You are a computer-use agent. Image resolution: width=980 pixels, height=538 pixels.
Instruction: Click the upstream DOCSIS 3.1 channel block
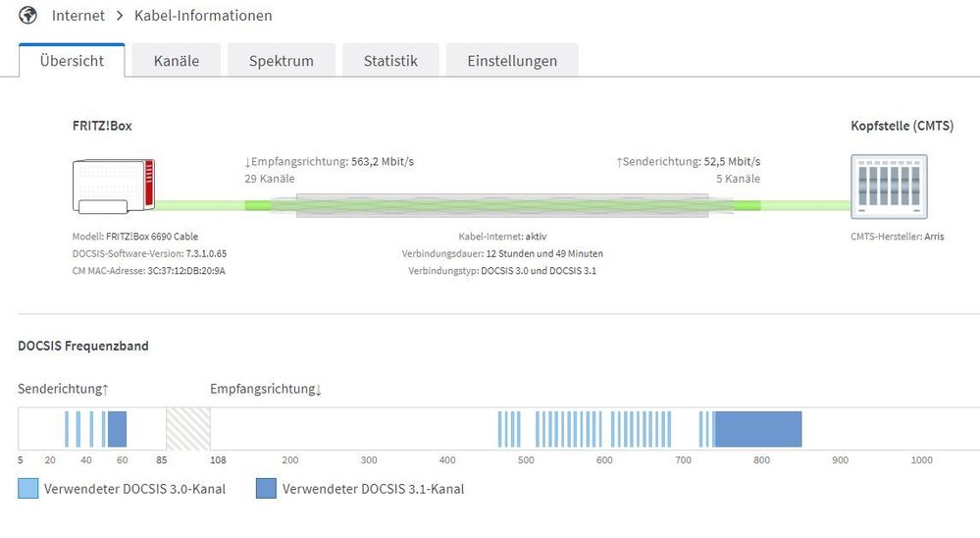[x=117, y=429]
